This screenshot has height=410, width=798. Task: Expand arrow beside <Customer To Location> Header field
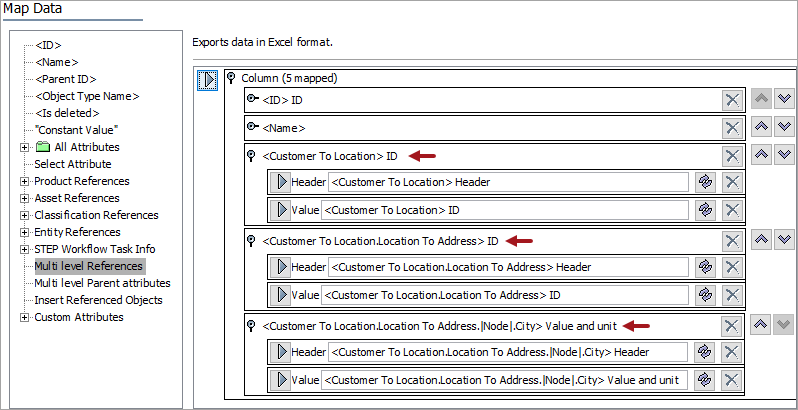pos(280,182)
